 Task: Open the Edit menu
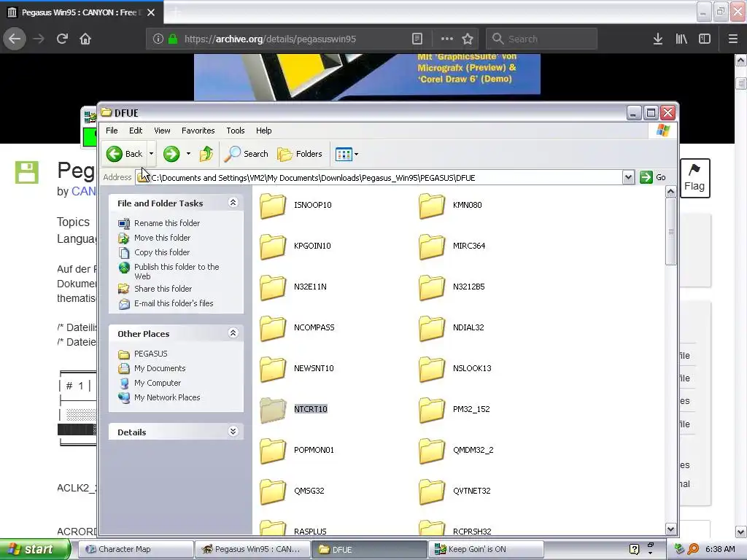pos(136,131)
